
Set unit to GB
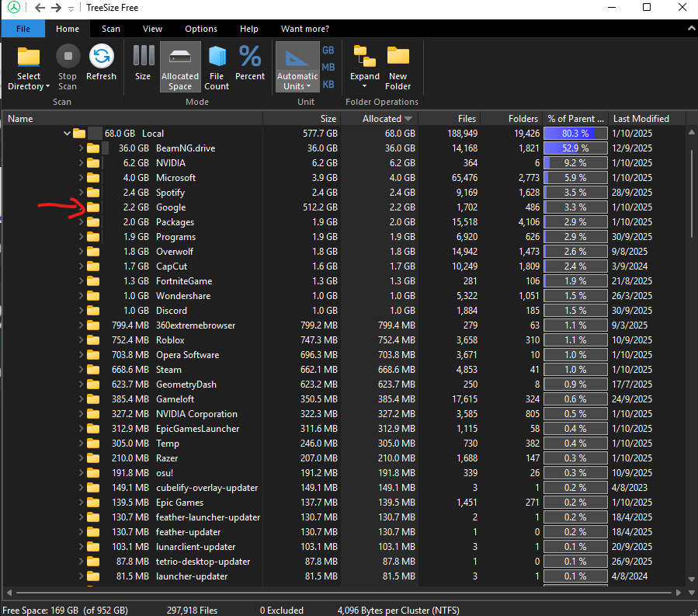point(328,50)
